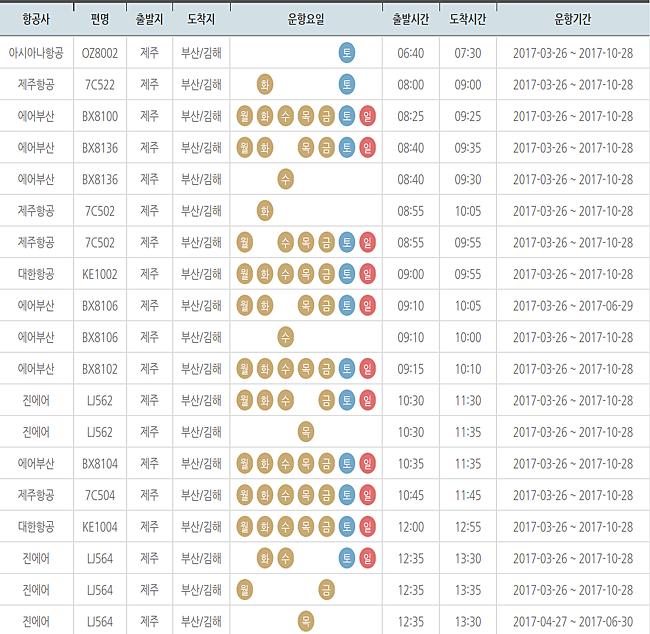Click the 금 badge in LJ562 11:30 arrival row
The image size is (650, 634).
[x=326, y=400]
